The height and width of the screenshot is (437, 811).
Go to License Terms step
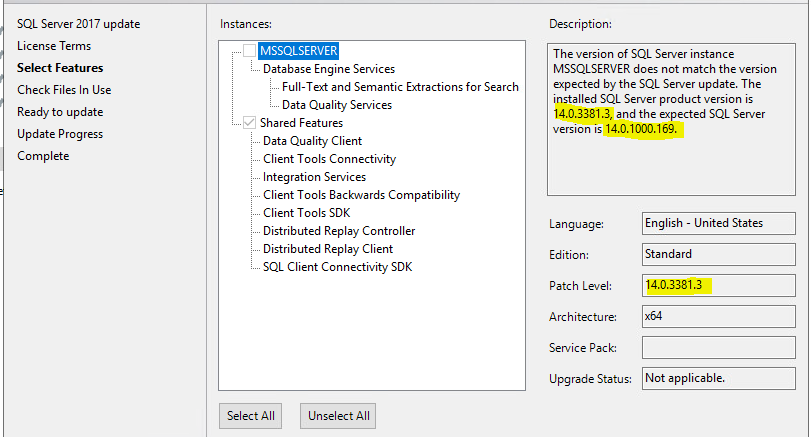(x=54, y=46)
